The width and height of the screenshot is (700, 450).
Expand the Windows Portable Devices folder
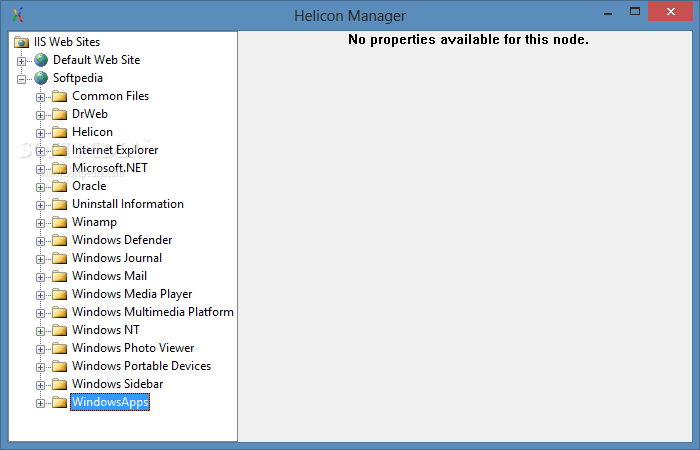(x=40, y=367)
